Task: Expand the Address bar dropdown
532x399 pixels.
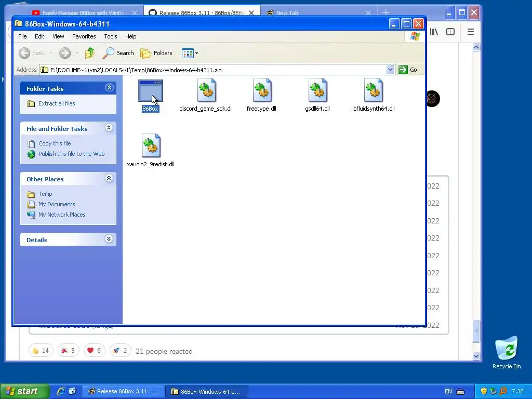Action: point(390,70)
